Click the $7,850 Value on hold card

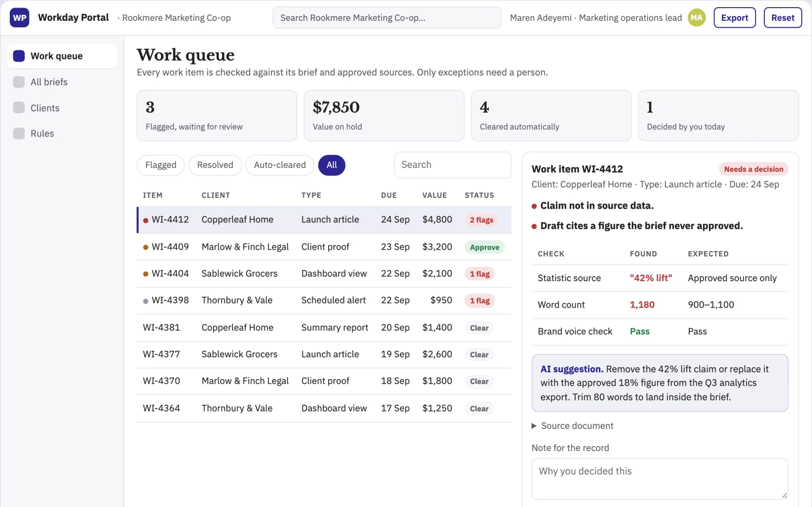[x=384, y=116]
